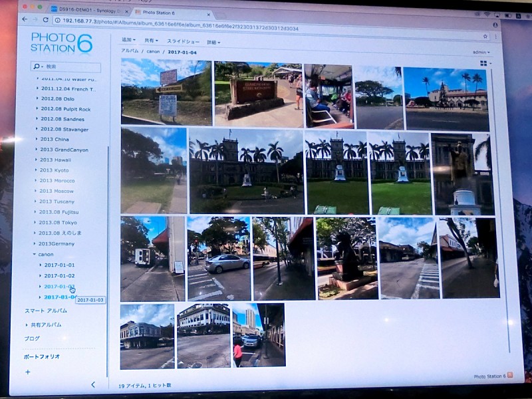Viewport: 532px width, 399px height.
Task: Open the 詳細 dropdown menu
Action: pyautogui.click(x=213, y=43)
